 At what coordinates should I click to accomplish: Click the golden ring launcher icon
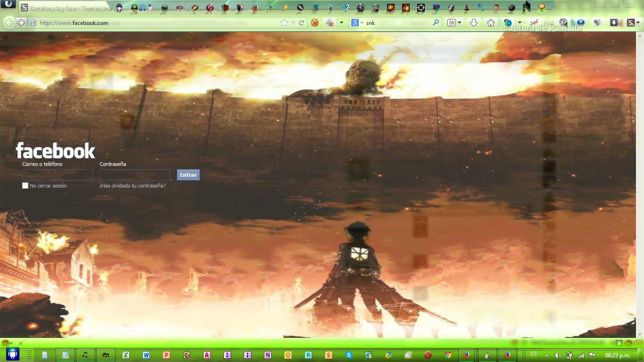(195, 8)
